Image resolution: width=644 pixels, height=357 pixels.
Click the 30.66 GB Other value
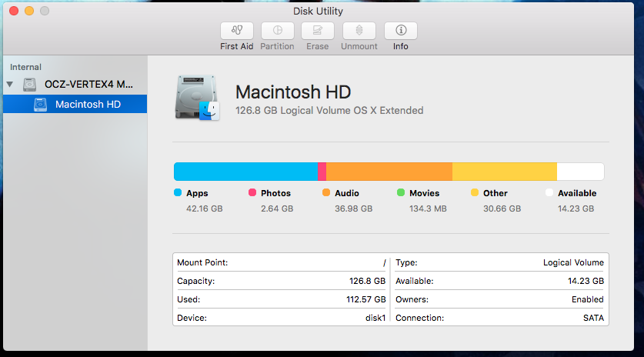click(502, 209)
